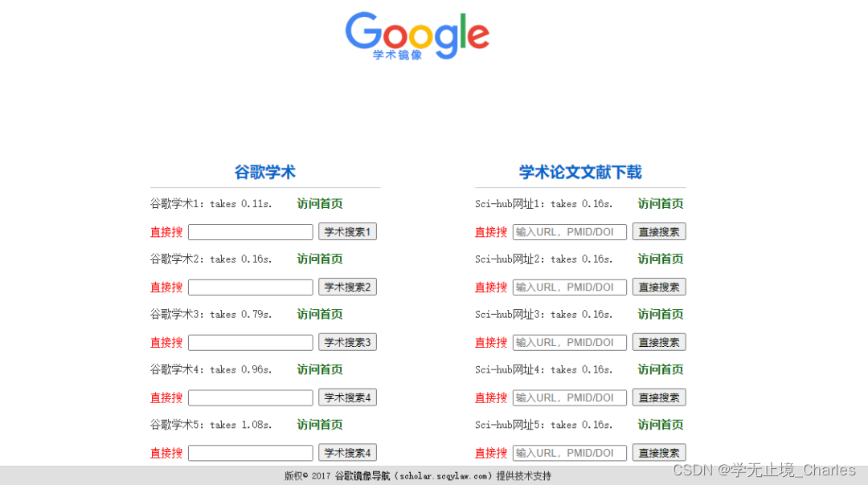Click red 直接搜 label under Sci-hub网址3

click(491, 343)
